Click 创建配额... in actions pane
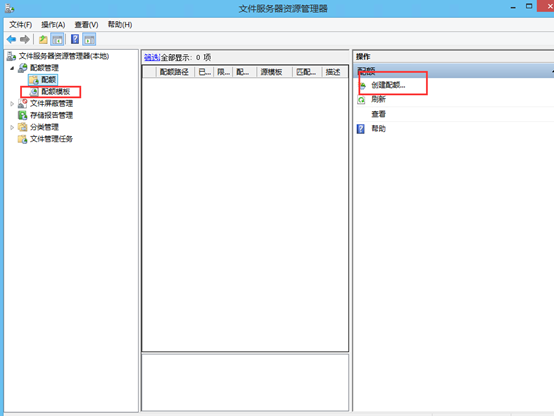This screenshot has height=416, width=554. pyautogui.click(x=388, y=85)
